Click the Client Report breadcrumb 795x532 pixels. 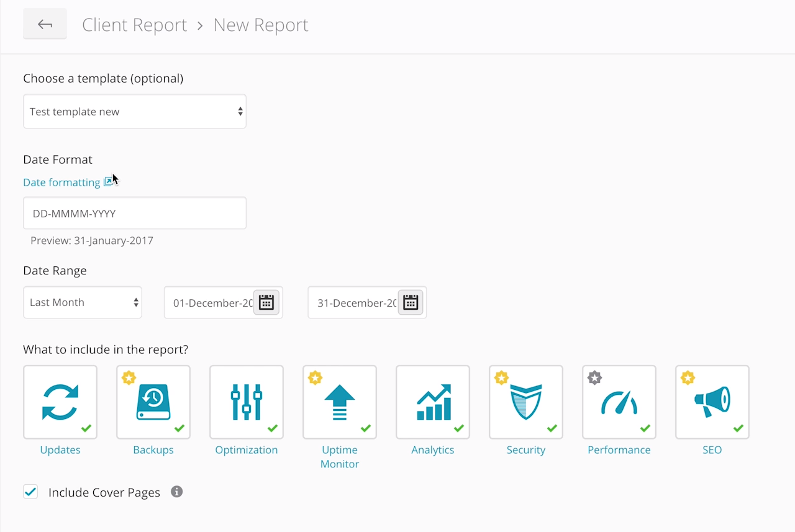(x=134, y=25)
